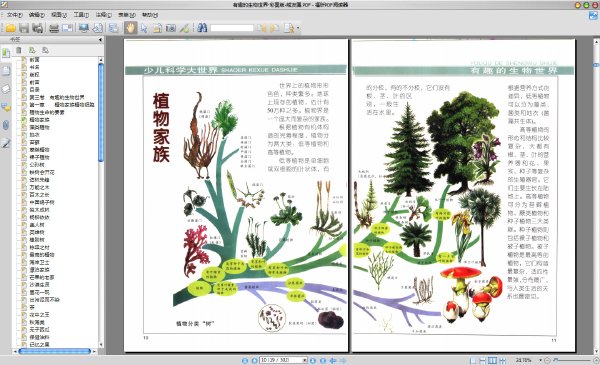Select the facing two-page layout

coord(492,360)
